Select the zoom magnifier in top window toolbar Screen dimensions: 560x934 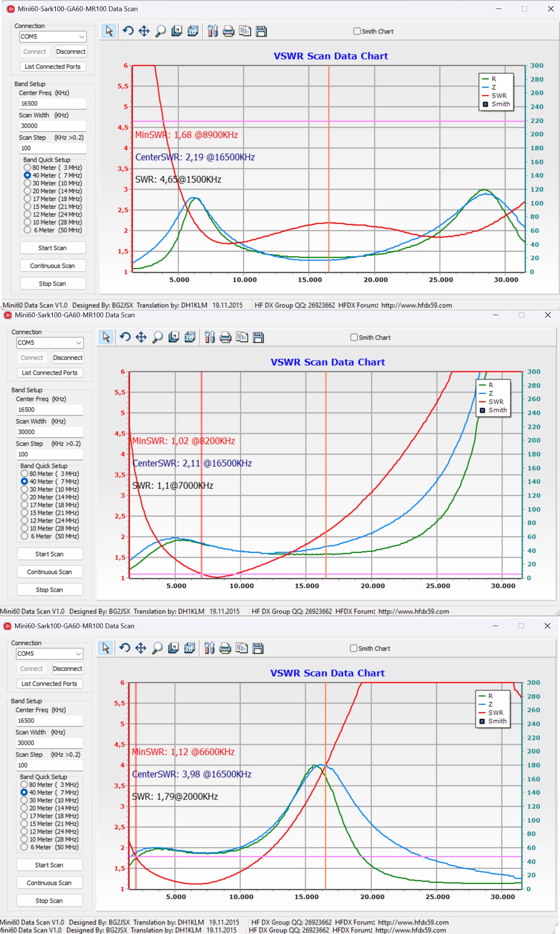tap(160, 31)
